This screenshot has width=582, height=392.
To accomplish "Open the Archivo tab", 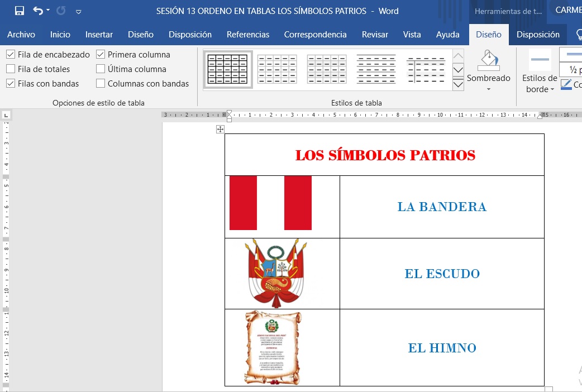I will click(x=21, y=35).
